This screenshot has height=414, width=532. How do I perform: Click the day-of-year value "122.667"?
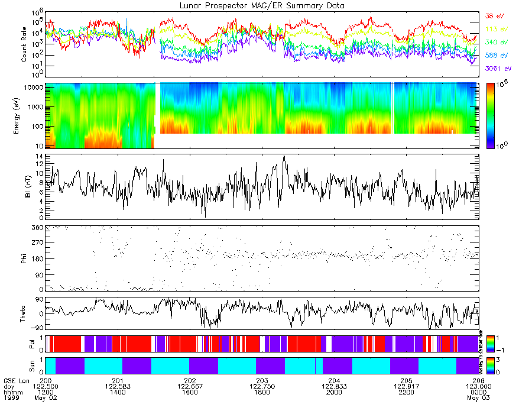[x=190, y=387]
